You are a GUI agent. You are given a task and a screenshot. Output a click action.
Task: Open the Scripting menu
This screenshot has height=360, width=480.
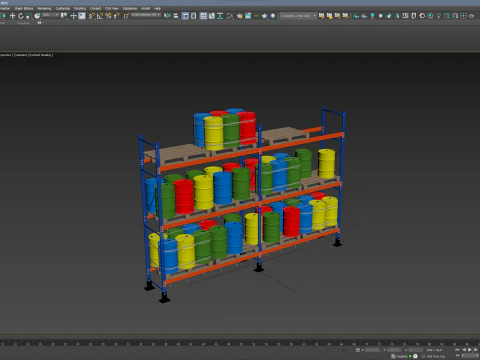point(80,8)
